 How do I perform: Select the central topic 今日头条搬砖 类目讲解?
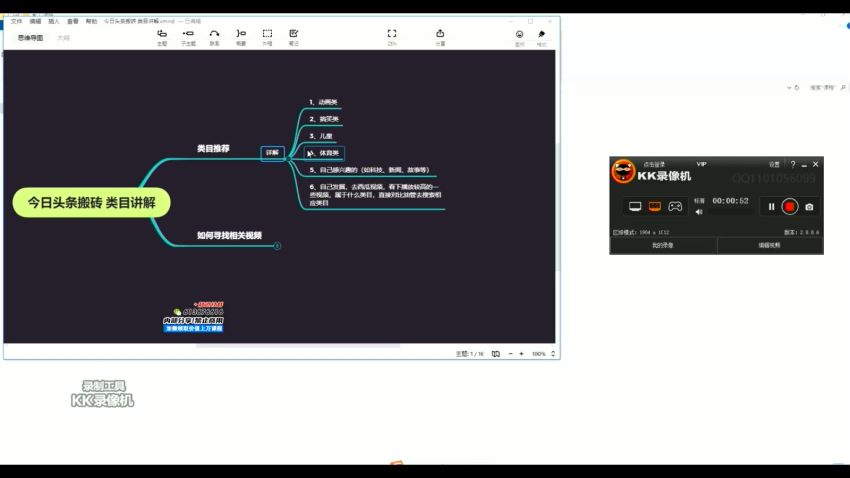point(92,203)
